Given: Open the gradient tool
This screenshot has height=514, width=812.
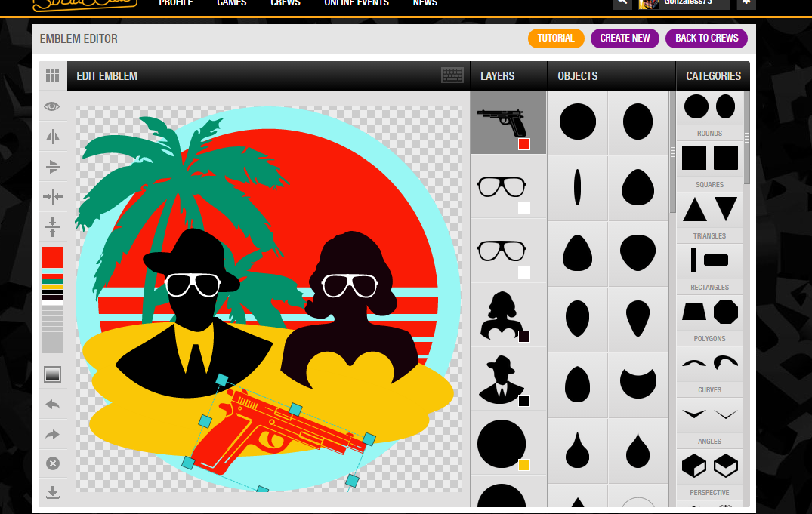Looking at the screenshot, I should 52,374.
